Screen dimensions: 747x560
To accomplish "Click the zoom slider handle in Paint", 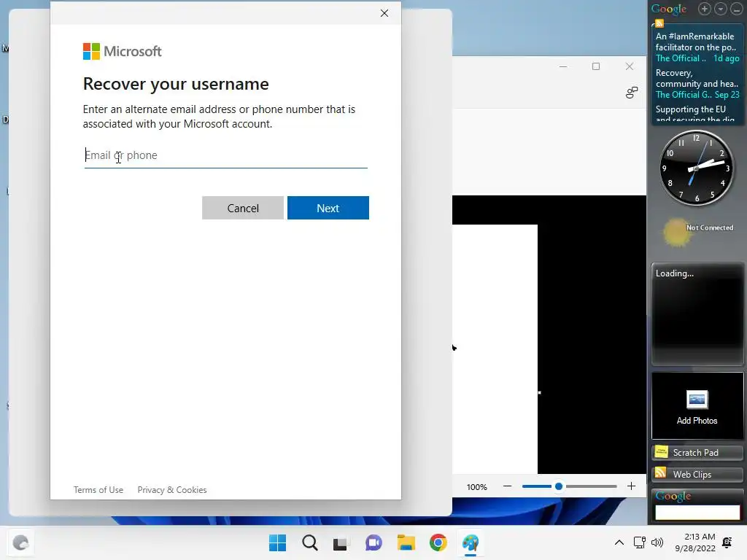I will point(559,486).
